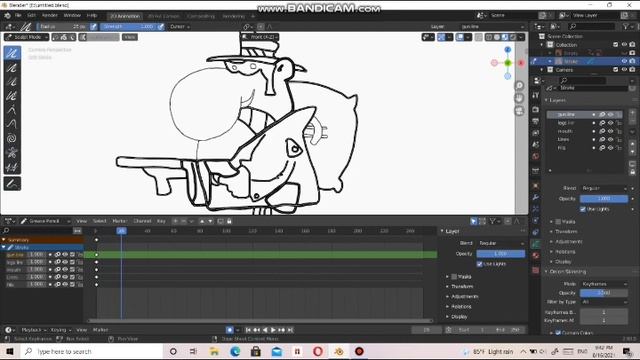Select the Push sculpt tool

12,124
